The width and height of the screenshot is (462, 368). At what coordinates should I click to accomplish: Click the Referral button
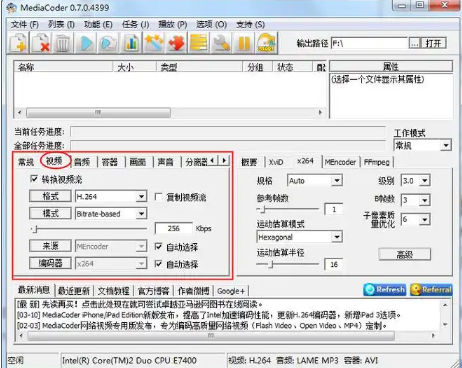click(431, 290)
